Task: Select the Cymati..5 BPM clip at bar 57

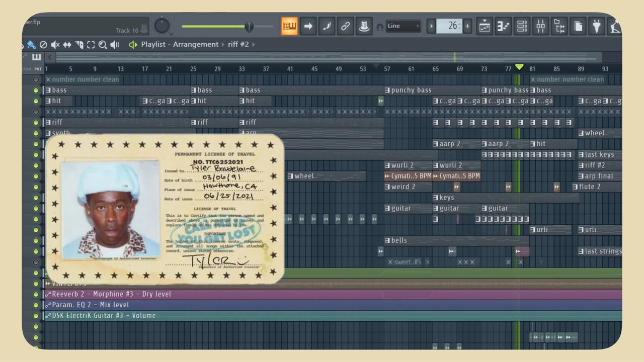Action: (x=408, y=176)
